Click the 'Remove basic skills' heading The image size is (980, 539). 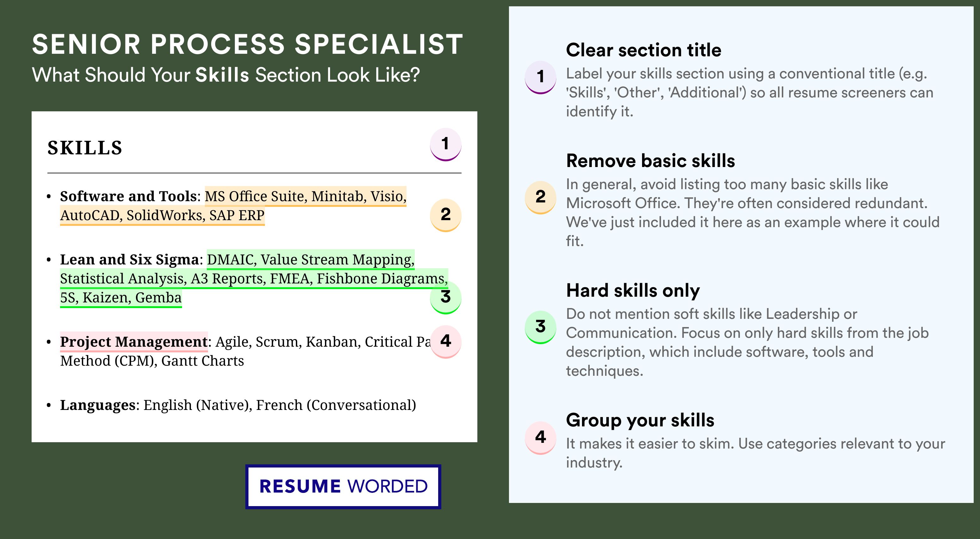[650, 161]
